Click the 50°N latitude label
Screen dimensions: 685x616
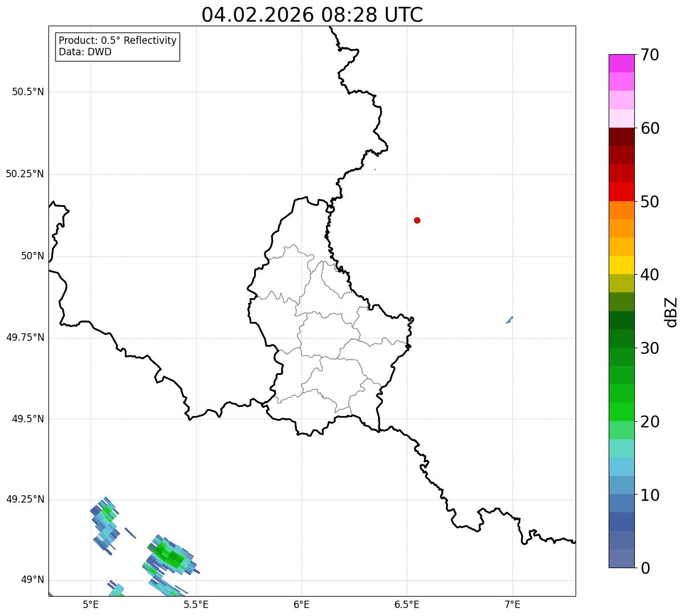[x=32, y=256]
